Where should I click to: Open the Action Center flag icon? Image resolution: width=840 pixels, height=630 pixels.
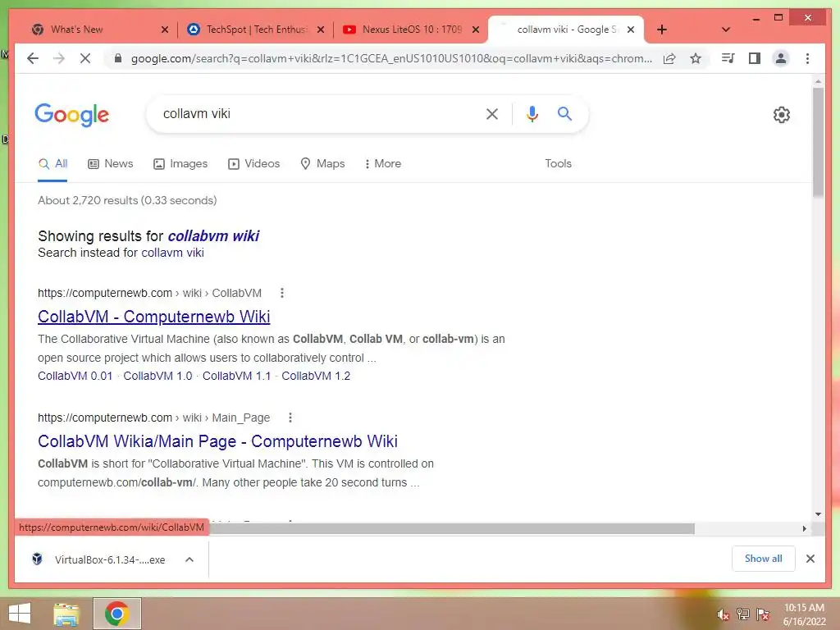tap(763, 614)
